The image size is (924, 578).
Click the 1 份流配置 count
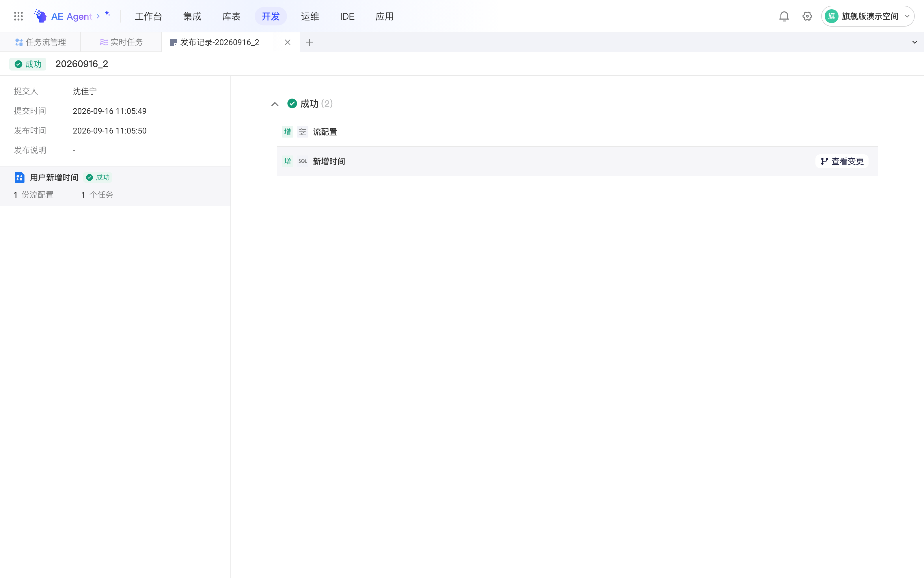coord(33,195)
